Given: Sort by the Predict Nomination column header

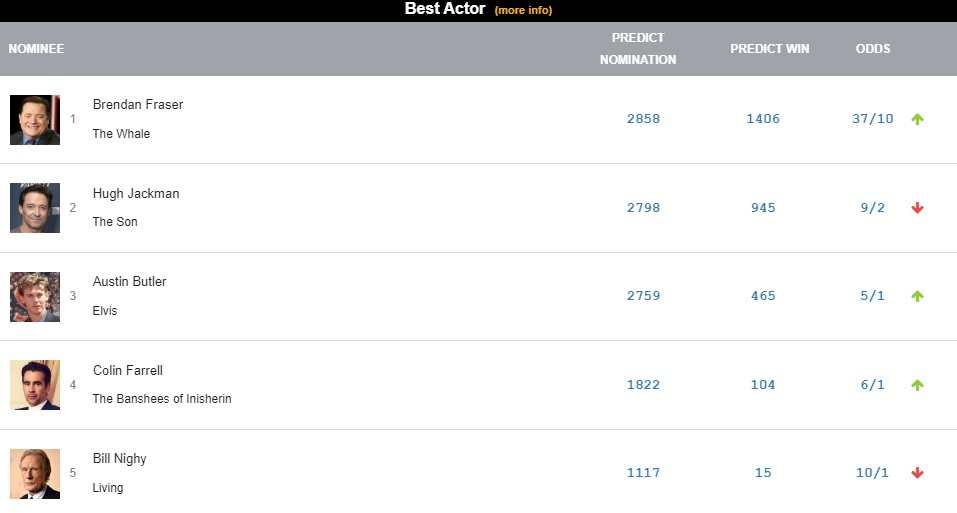Looking at the screenshot, I should coord(638,48).
